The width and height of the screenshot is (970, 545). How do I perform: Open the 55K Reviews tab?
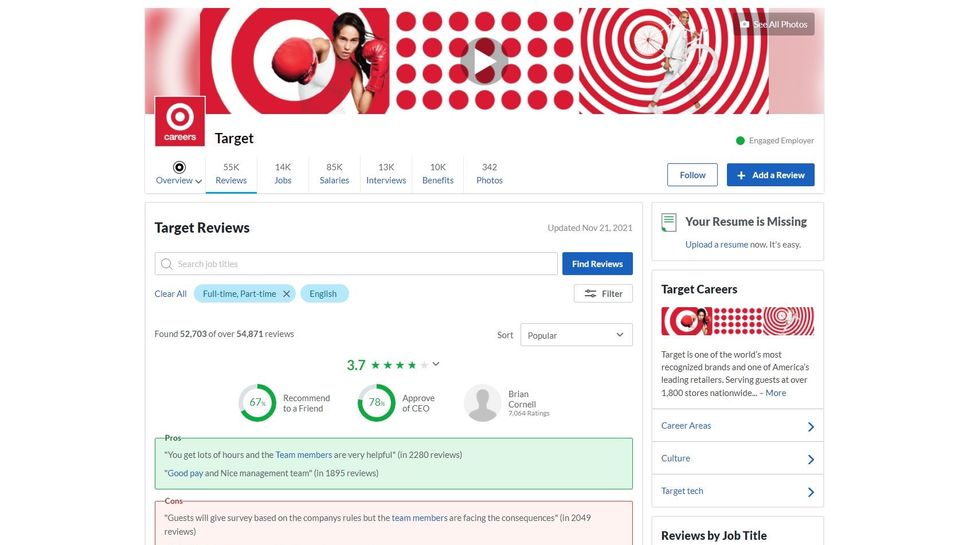coord(231,174)
